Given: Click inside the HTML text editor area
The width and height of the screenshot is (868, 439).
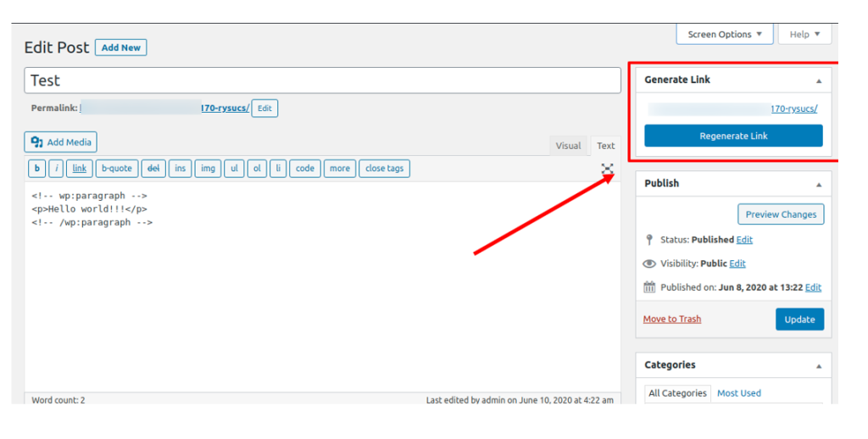Looking at the screenshot, I should [x=323, y=286].
